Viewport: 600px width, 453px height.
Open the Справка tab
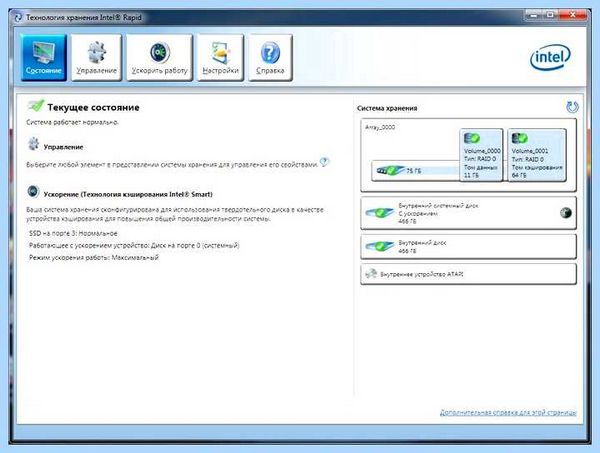[x=270, y=57]
